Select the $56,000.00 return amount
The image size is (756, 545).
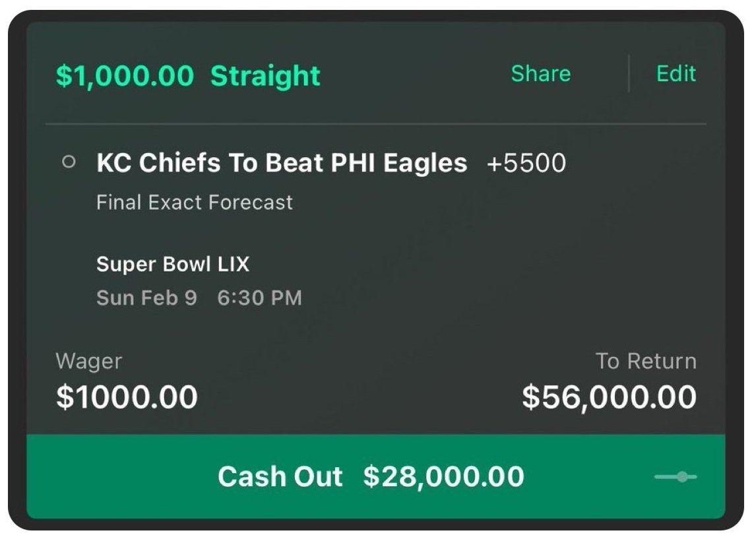(x=609, y=397)
